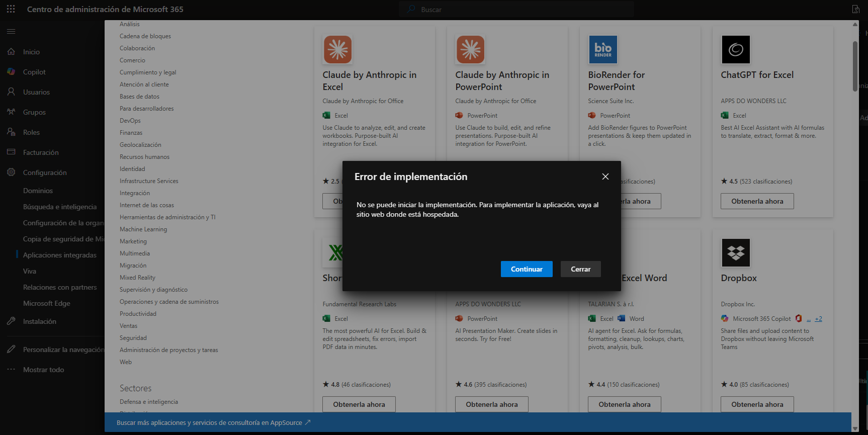
Task: Click Obtenerla ahora for ChatGPT for Excel
Action: click(x=757, y=201)
